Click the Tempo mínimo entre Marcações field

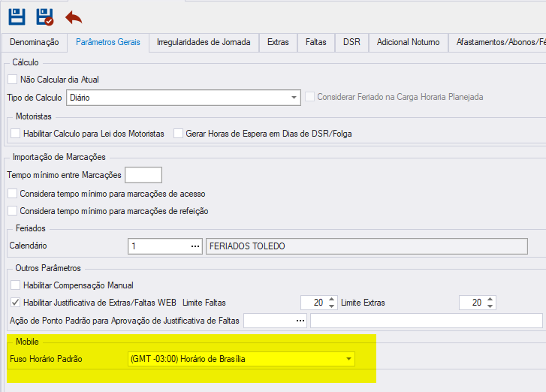pyautogui.click(x=143, y=175)
